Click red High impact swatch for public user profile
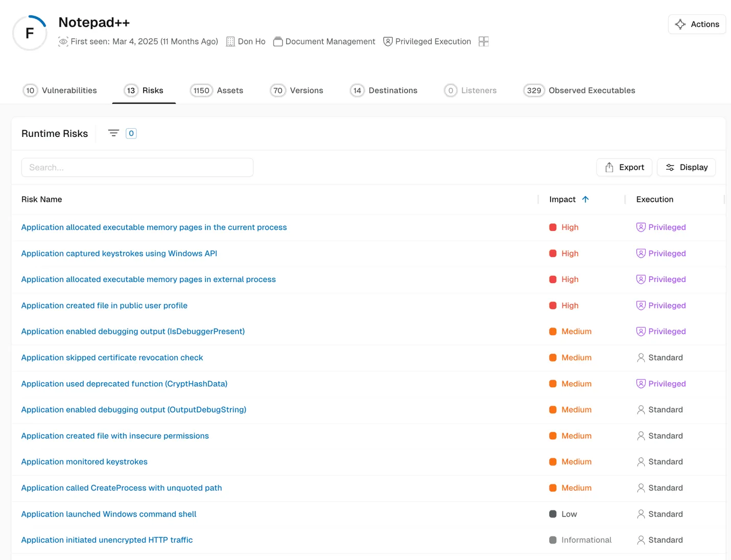This screenshot has width=731, height=560. (553, 306)
